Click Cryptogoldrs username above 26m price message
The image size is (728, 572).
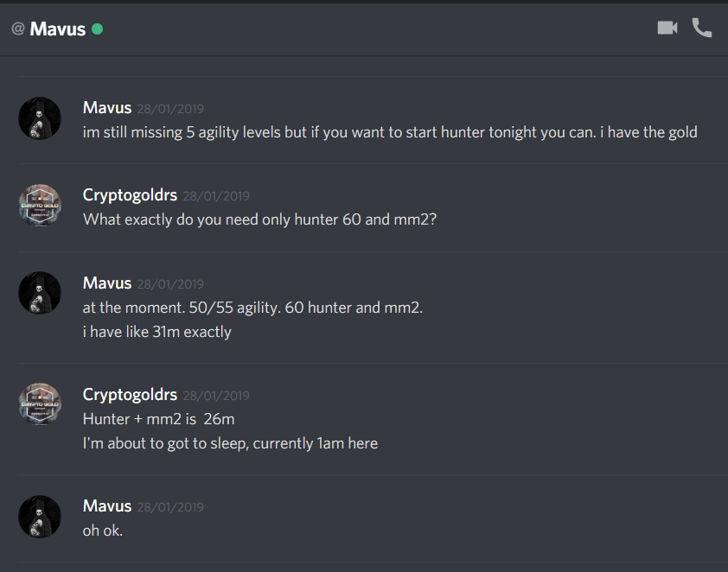(x=130, y=395)
